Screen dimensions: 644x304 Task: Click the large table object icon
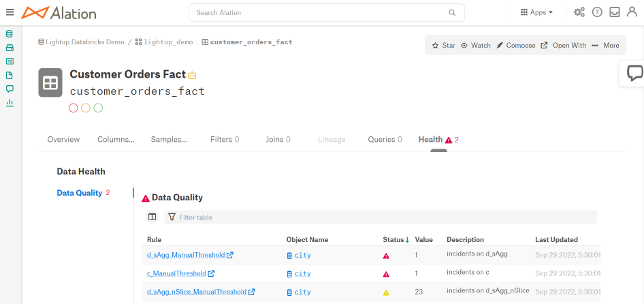point(50,82)
